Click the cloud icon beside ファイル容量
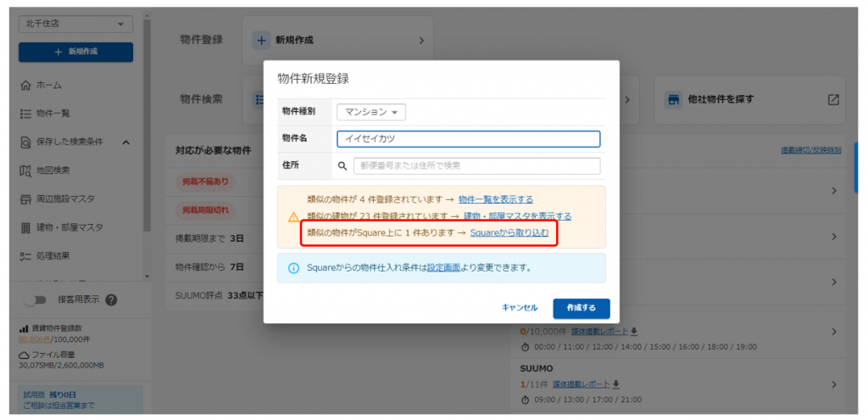 [x=24, y=355]
